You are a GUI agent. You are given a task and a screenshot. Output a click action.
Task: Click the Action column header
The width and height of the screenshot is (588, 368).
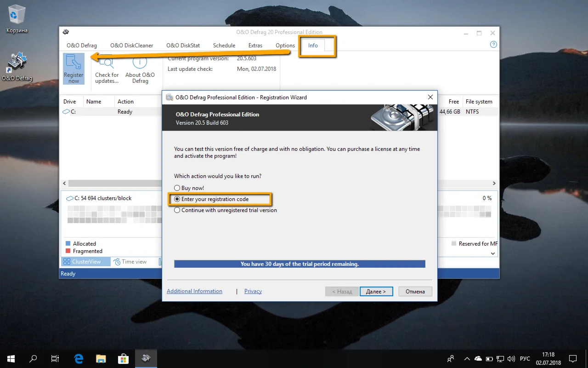click(x=125, y=102)
